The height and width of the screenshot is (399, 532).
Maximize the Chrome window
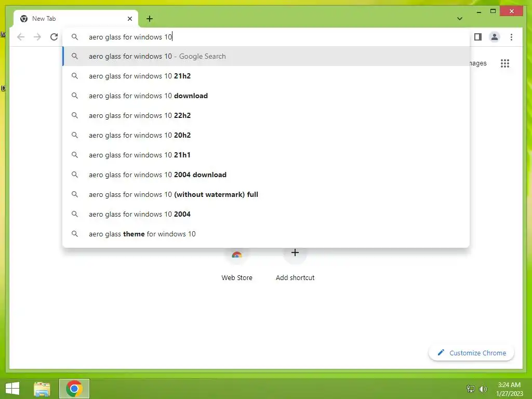tap(493, 11)
